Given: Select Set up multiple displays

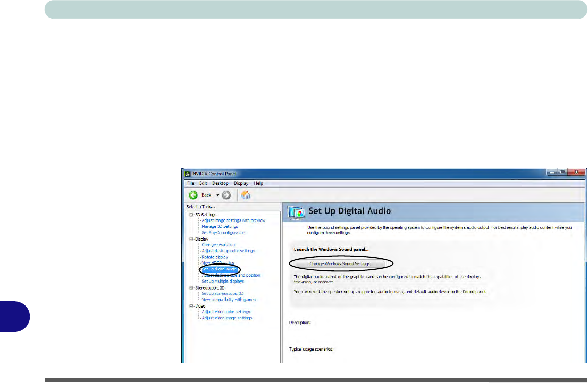Looking at the screenshot, I should 223,281.
